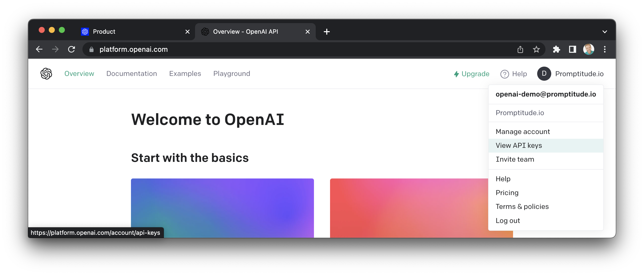Screen dimensions: 644x275
Task: Open the blue-purple gradient card
Action: [x=222, y=208]
